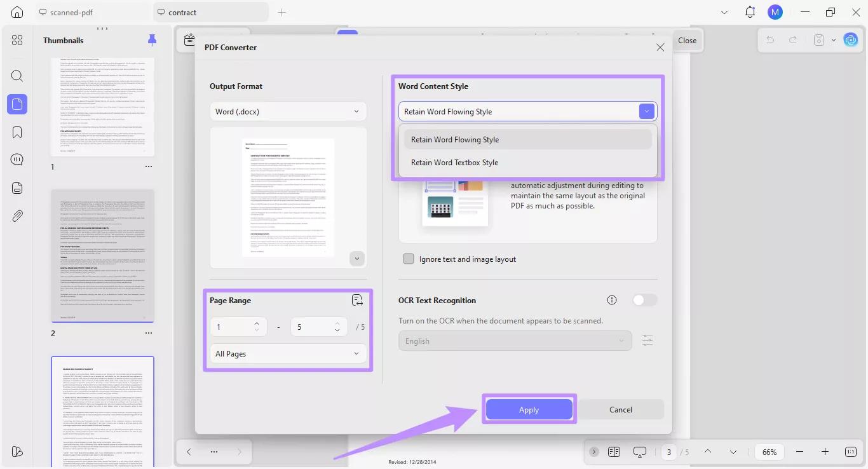Switch to two-page view mode
Image resolution: width=868 pixels, height=469 pixels.
[614, 452]
